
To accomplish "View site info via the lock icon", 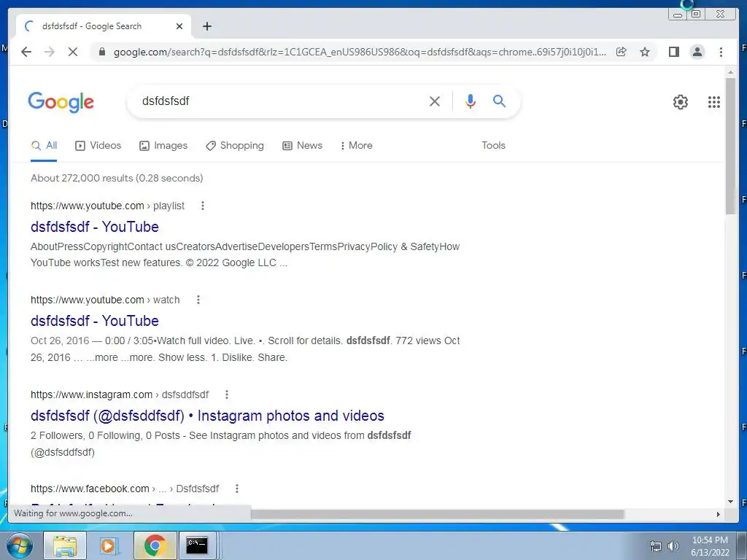I will click(101, 52).
